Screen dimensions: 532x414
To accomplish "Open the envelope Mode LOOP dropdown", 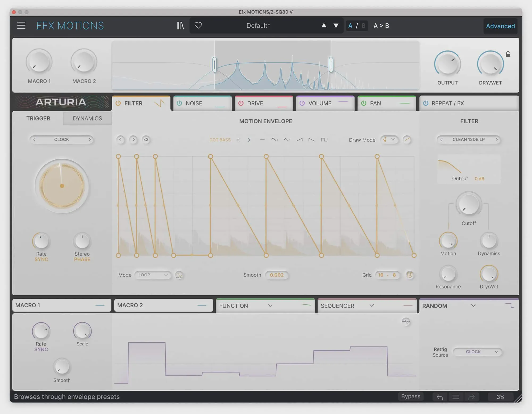I will click(x=153, y=275).
